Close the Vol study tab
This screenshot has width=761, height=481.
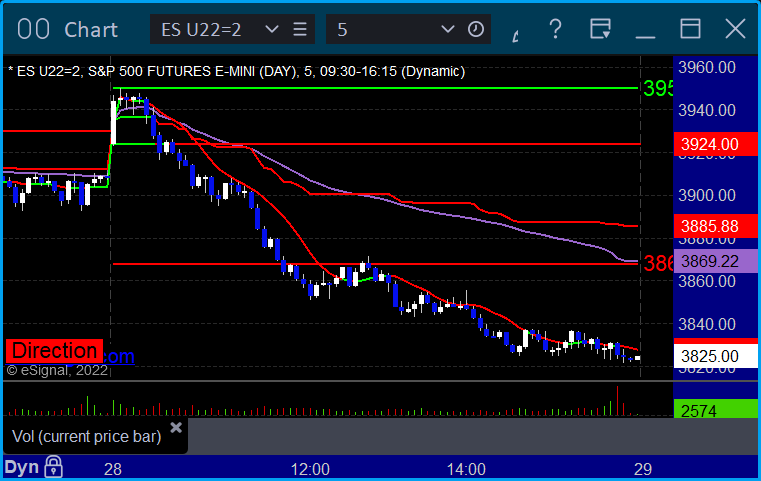(x=176, y=428)
